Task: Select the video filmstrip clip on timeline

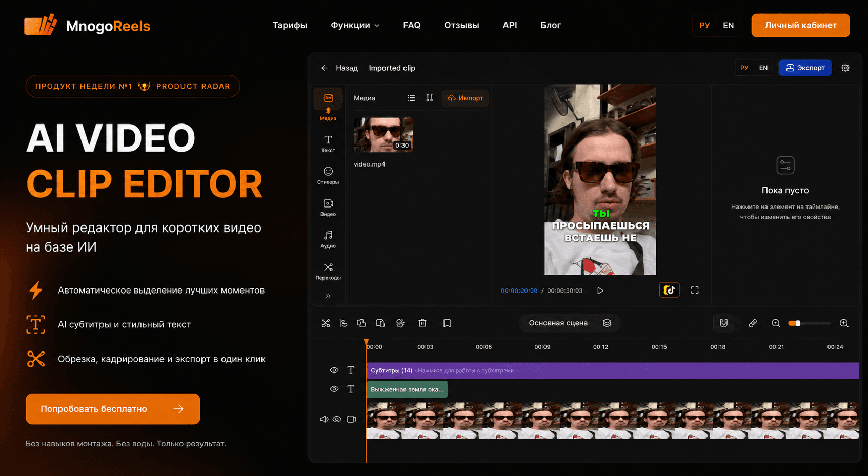Action: 613,421
